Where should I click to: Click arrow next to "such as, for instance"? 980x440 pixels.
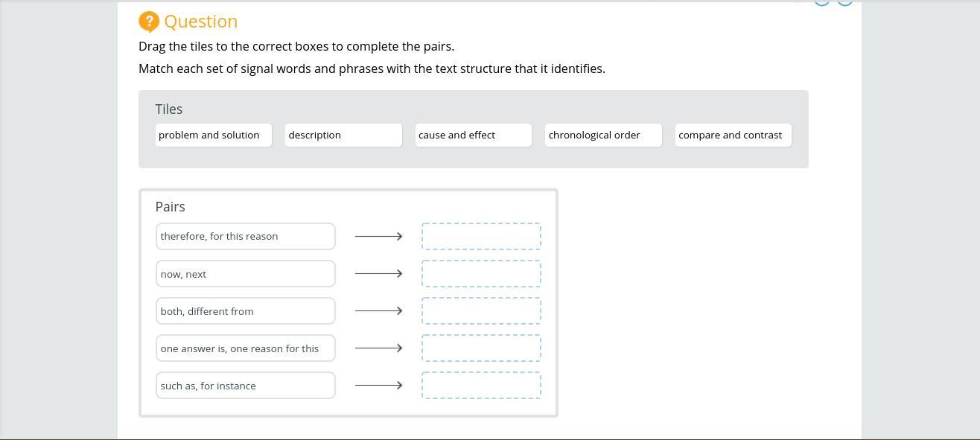click(x=378, y=386)
